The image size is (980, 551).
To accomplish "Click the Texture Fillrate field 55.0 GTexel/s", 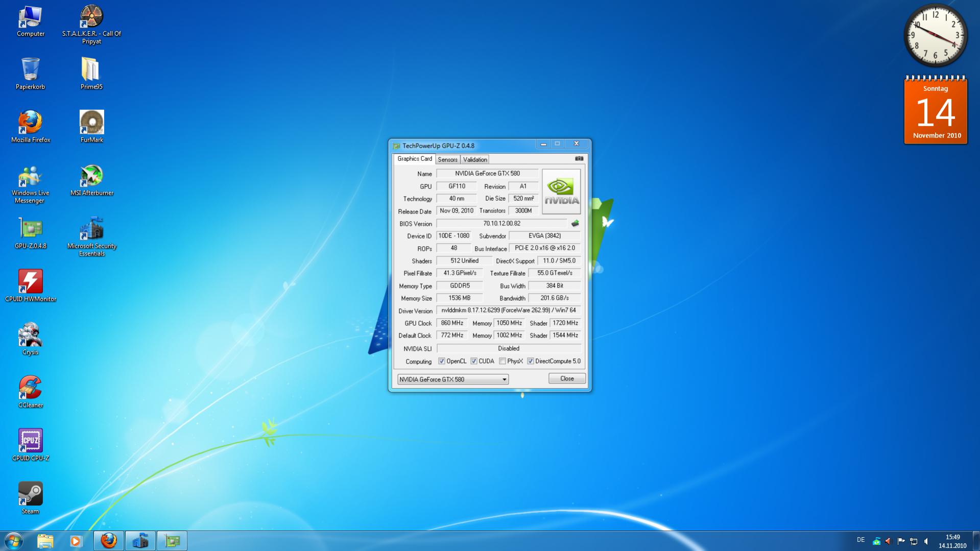I will click(555, 273).
